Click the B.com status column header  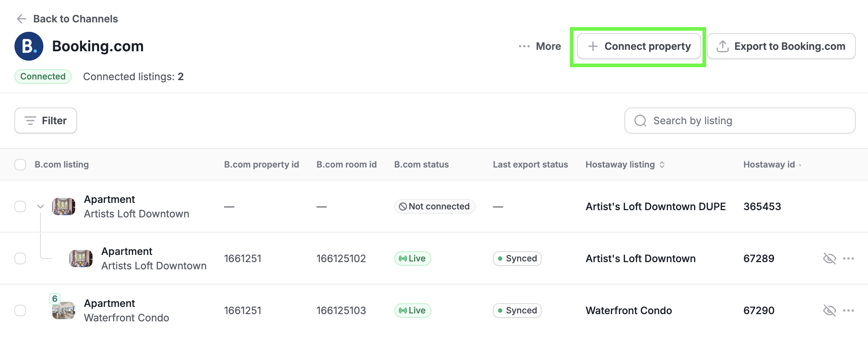(421, 165)
